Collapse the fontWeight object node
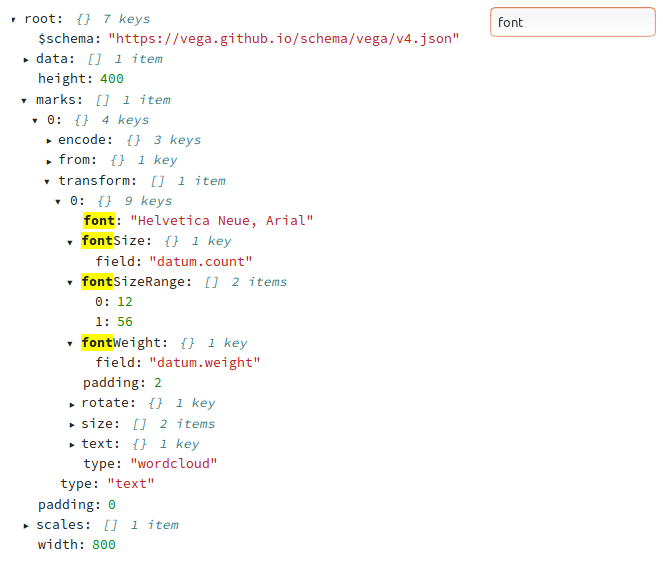Viewport: 663px width, 569px height. click(x=70, y=343)
